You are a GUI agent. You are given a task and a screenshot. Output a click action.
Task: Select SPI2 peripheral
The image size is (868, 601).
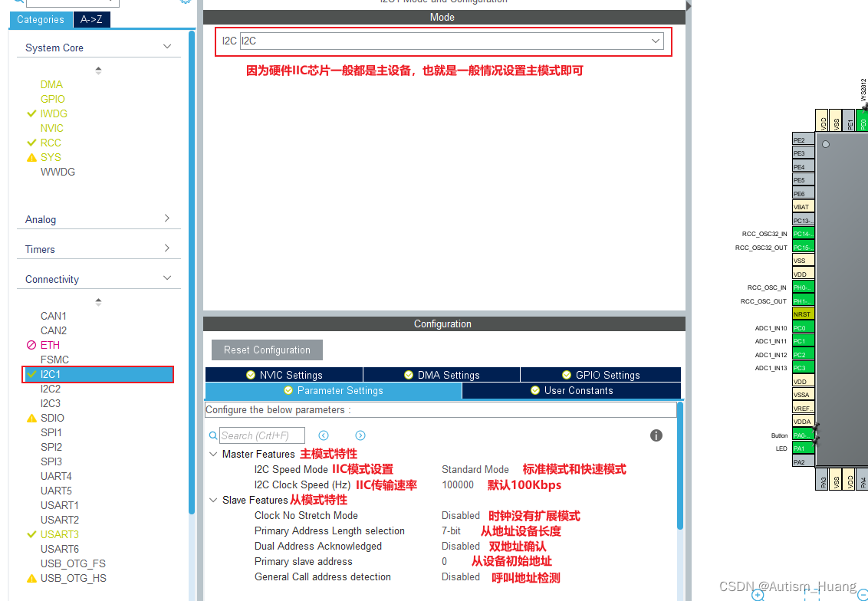51,447
